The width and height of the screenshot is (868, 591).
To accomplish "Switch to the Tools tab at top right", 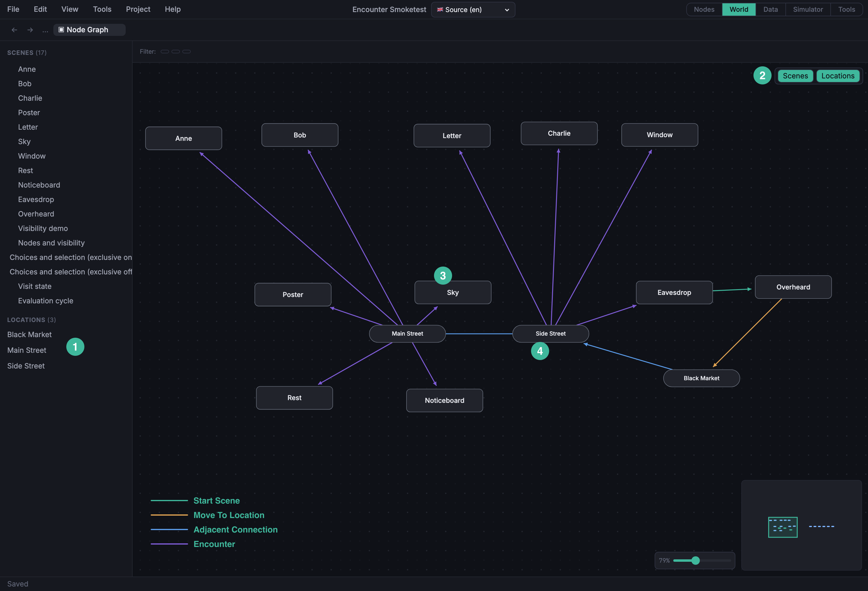I will pos(846,9).
